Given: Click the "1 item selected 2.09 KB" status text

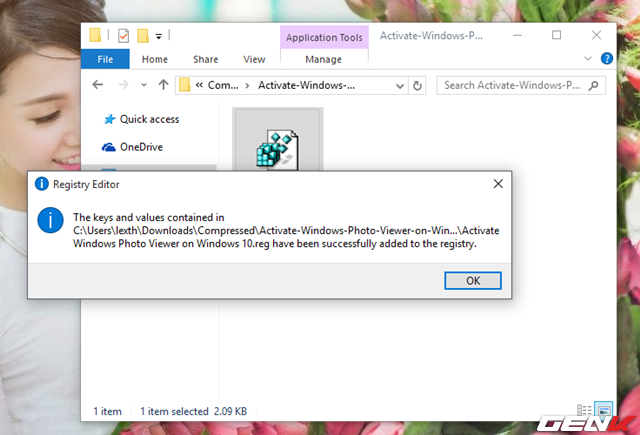Looking at the screenshot, I should click(x=193, y=411).
